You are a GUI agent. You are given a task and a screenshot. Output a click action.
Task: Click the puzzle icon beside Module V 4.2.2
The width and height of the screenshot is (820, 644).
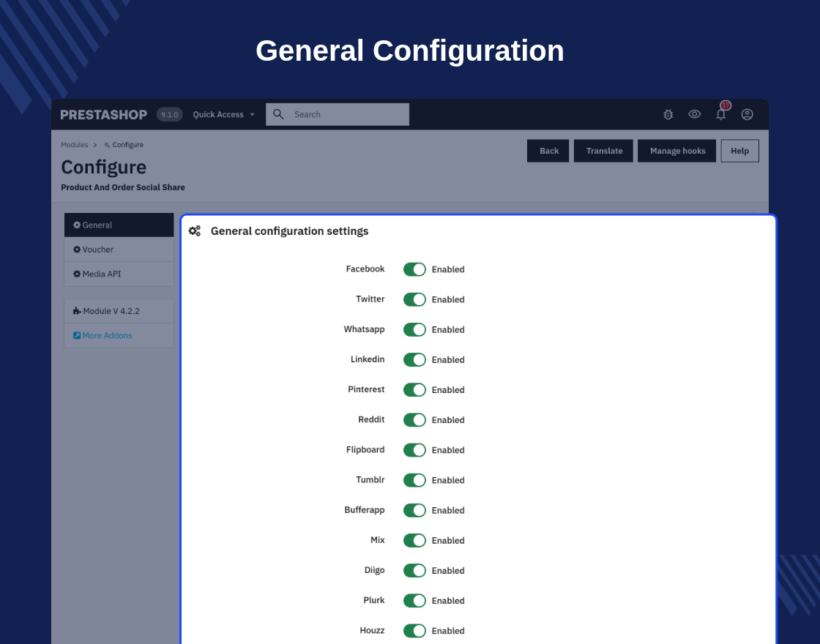[77, 311]
